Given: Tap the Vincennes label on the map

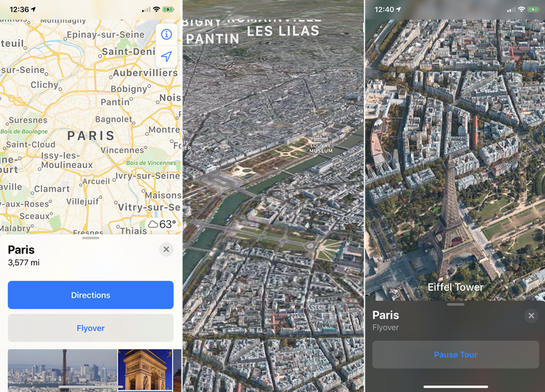Looking at the screenshot, I should point(122,150).
